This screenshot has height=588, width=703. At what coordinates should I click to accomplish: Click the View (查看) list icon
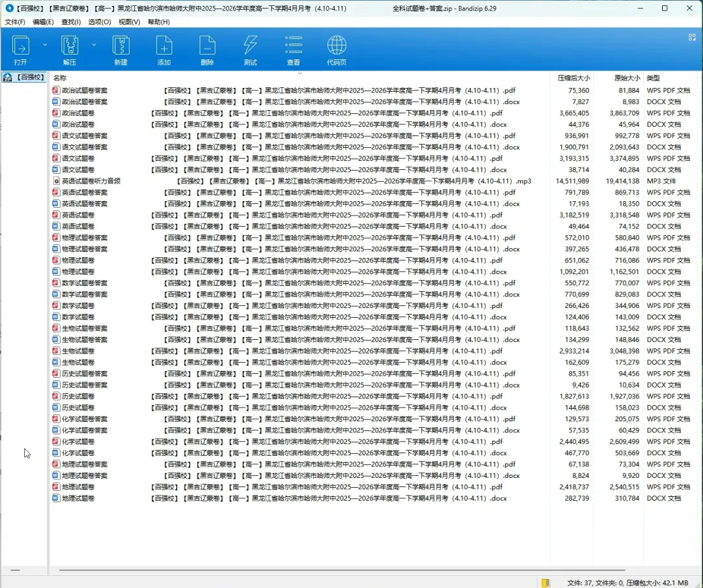click(293, 49)
